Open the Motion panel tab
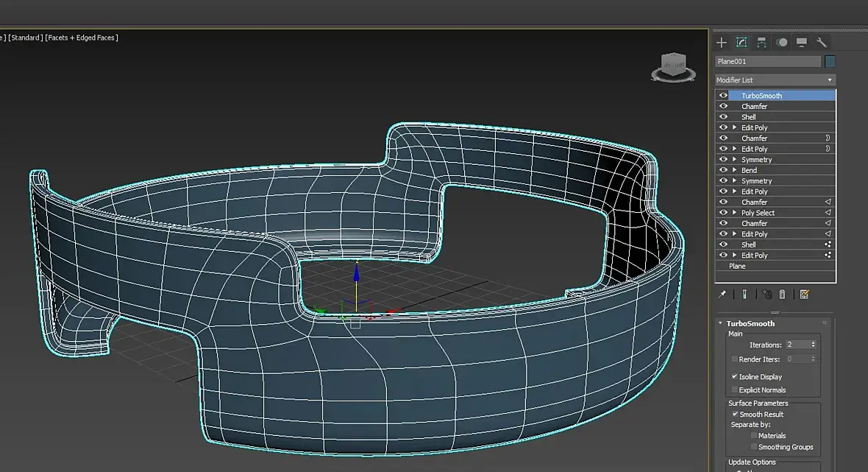Image resolution: width=868 pixels, height=472 pixels. 782,42
